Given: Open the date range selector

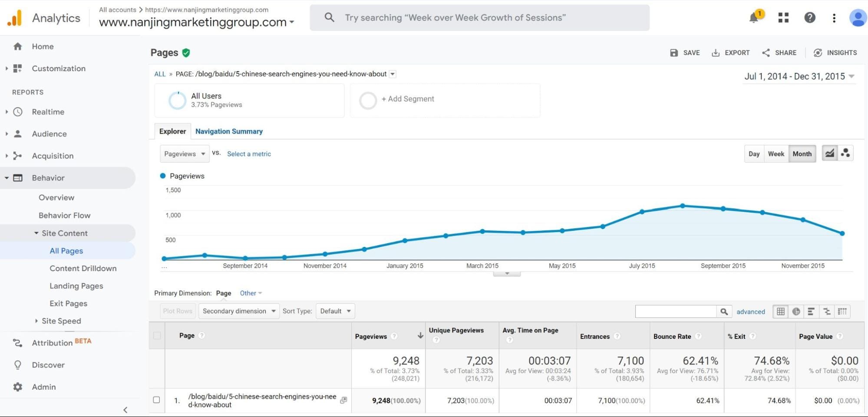Looking at the screenshot, I should click(799, 76).
